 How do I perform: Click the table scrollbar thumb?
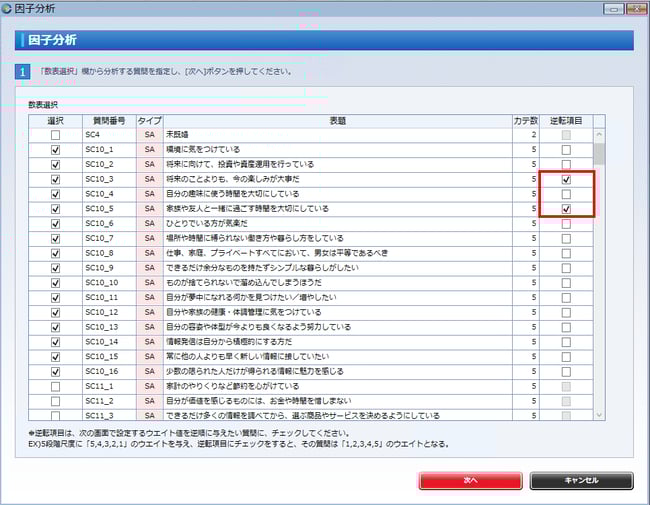click(599, 154)
